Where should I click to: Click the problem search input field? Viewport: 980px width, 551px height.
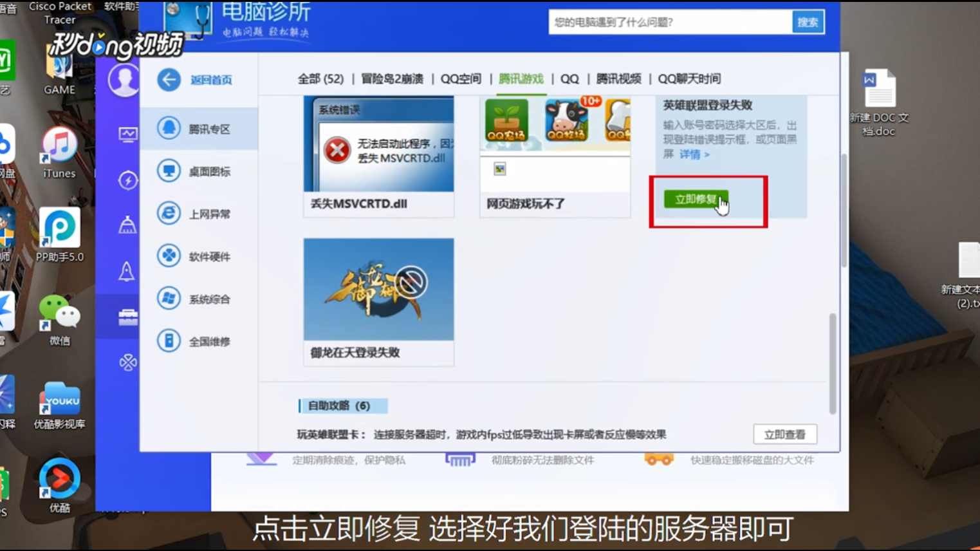670,22
